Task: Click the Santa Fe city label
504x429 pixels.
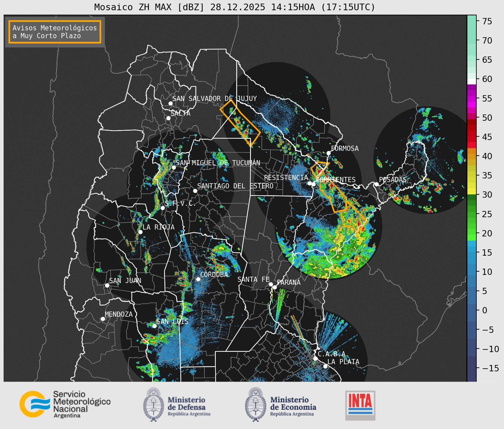Action: (253, 279)
